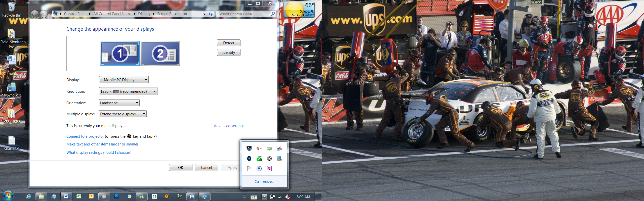Expand submenu arrow after Display breadcrumb
Image resolution: width=644 pixels, height=201 pixels.
point(154,14)
